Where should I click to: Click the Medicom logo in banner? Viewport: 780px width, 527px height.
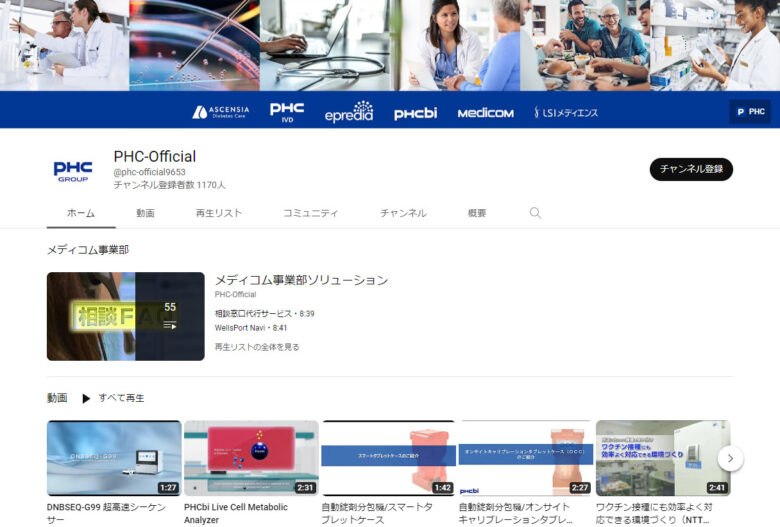point(486,113)
